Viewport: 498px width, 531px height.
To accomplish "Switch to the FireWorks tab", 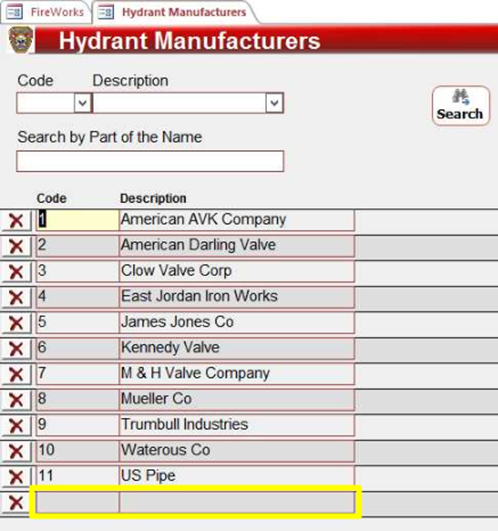I will click(x=46, y=12).
